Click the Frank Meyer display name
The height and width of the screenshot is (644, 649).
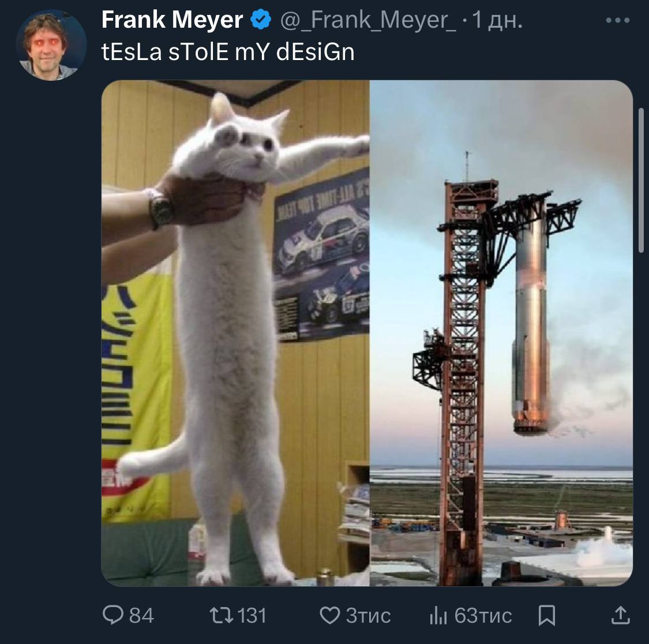[172, 20]
